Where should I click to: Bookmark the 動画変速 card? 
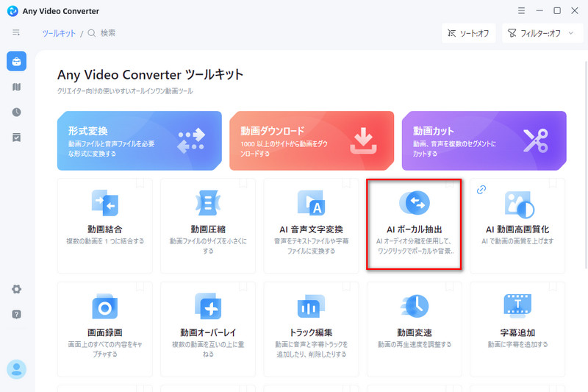(449, 287)
